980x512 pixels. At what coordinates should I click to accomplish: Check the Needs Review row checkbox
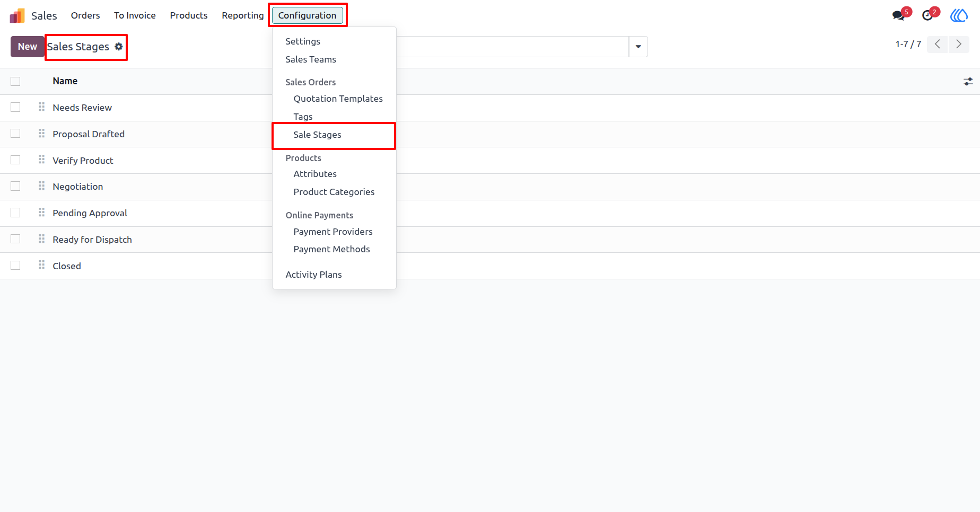pos(15,108)
